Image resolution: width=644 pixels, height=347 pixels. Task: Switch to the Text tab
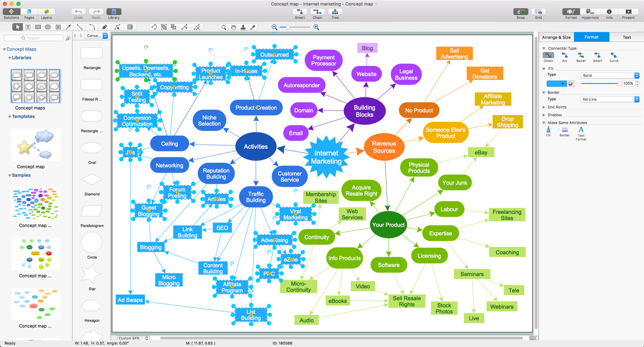tap(627, 37)
